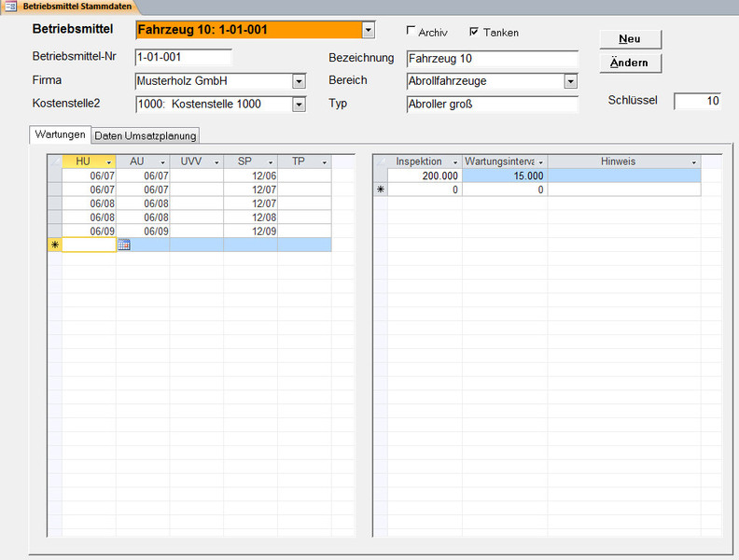Click the Neu button

[630, 39]
